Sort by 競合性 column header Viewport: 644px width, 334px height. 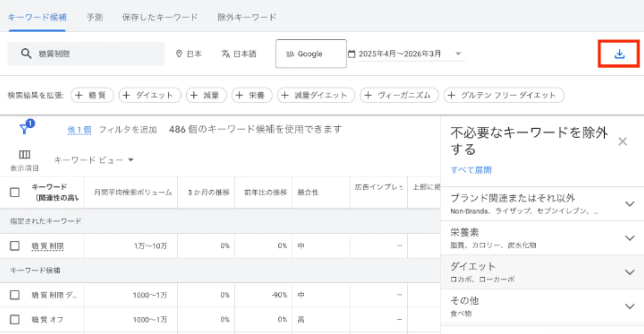click(x=308, y=193)
